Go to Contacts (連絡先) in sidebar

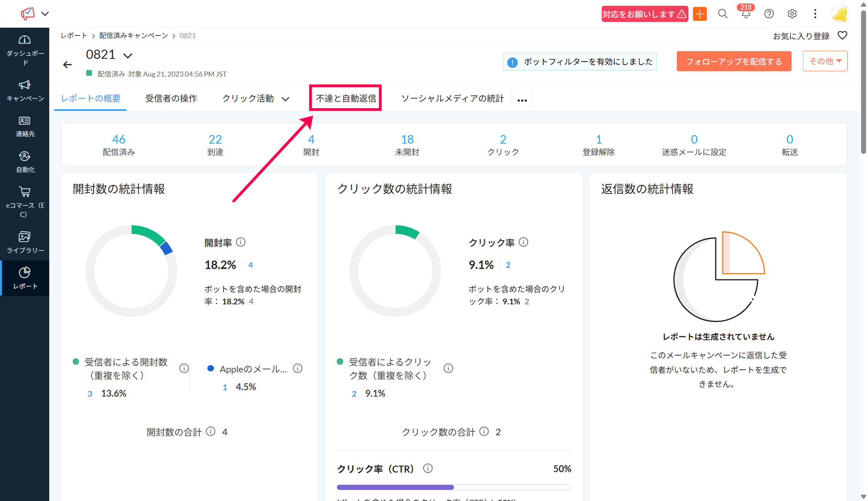point(25,121)
